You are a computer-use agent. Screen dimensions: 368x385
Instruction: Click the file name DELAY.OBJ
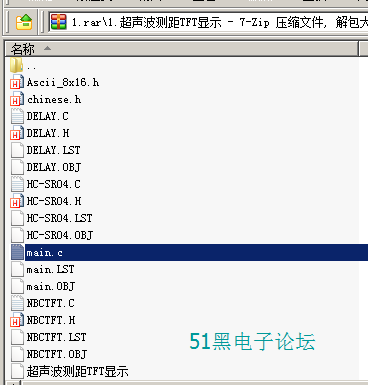(54, 167)
